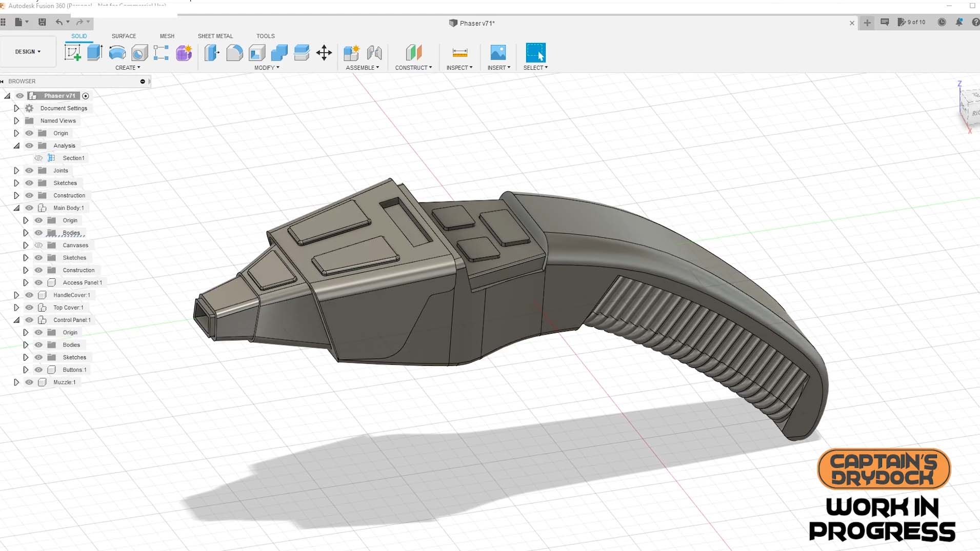
Task: Click the Offset Face tool icon
Action: [x=302, y=52]
